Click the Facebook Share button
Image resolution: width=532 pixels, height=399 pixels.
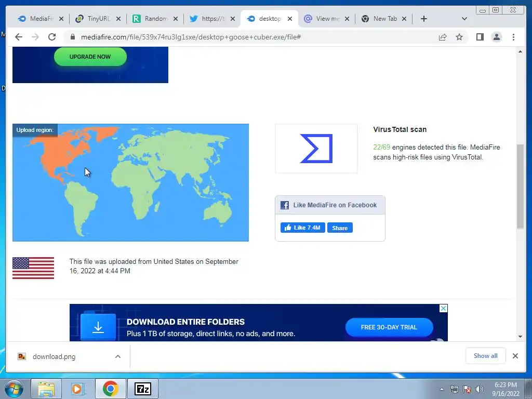click(340, 228)
